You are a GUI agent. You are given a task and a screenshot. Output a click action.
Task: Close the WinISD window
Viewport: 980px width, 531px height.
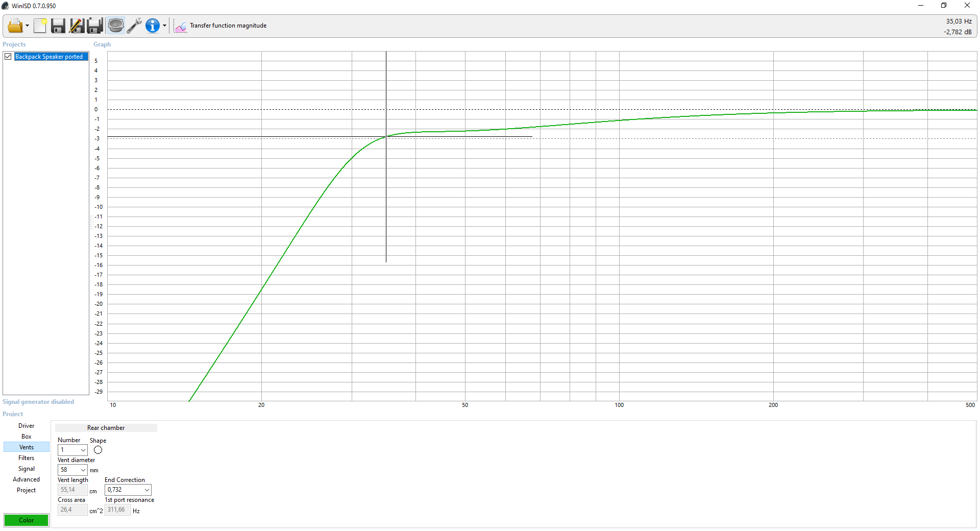pos(967,6)
